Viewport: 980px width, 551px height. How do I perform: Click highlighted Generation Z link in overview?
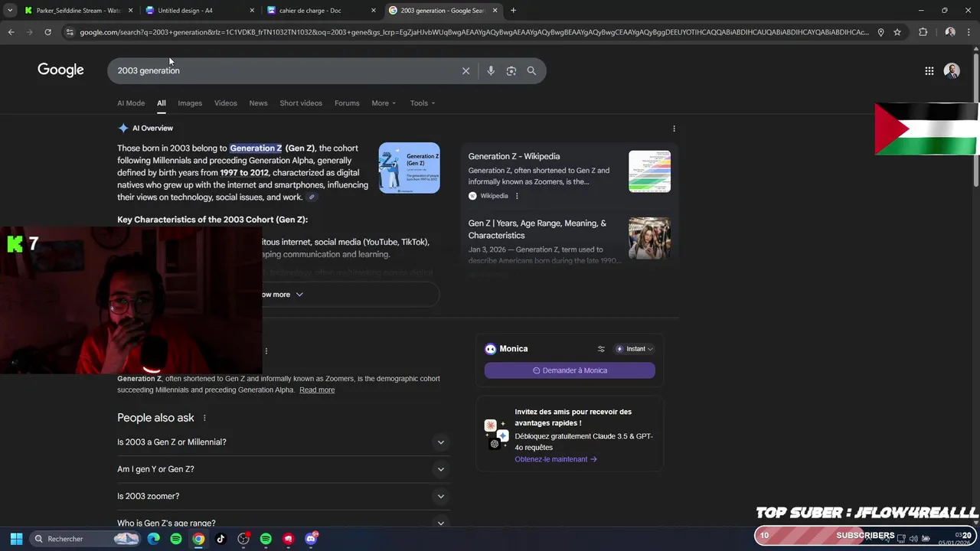click(256, 148)
